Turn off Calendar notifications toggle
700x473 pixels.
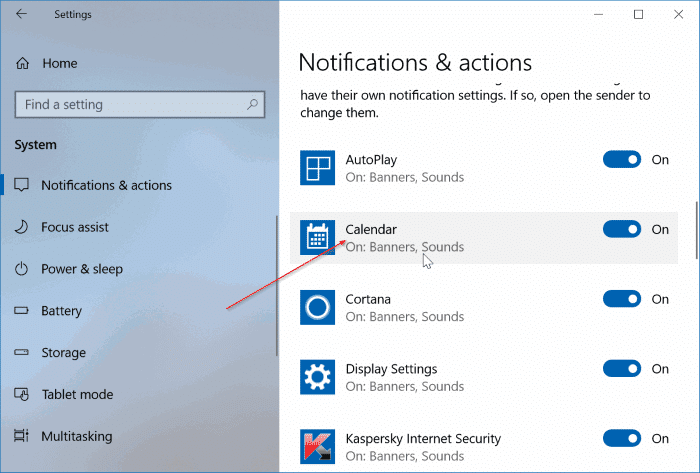point(622,229)
